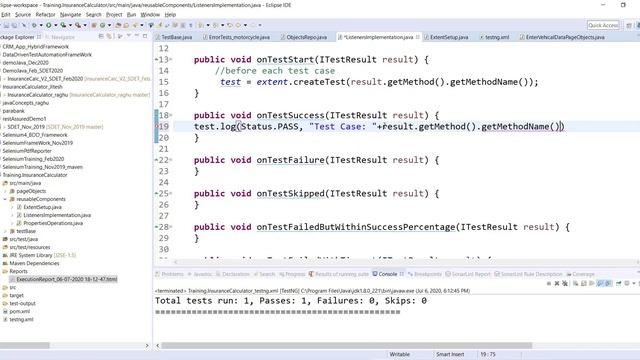Click Link with Editor icon in Package Explorer
This screenshot has height=360, width=640.
[x=109, y=37]
